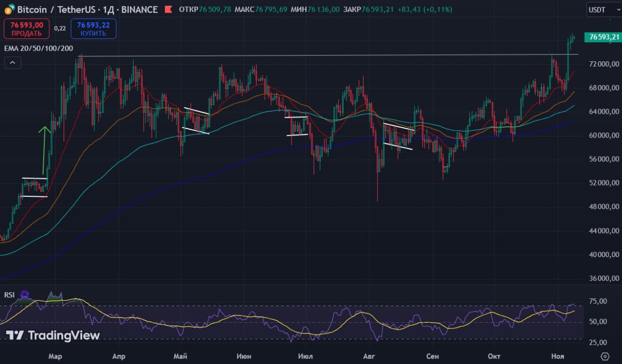Click the red ПРОДАТЬ sell button

pos(27,29)
